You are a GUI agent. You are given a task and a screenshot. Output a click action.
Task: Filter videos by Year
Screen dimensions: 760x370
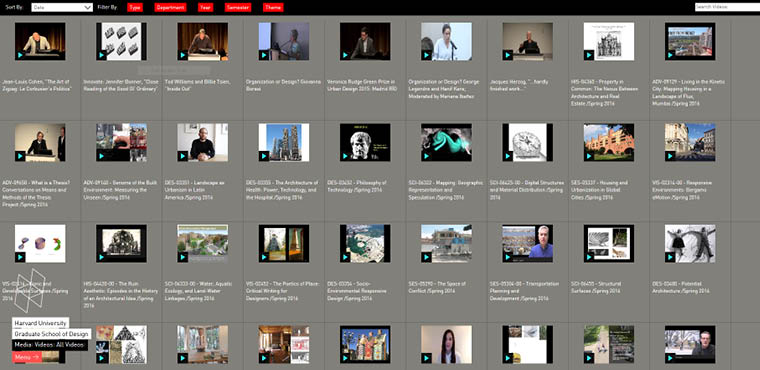click(206, 7)
